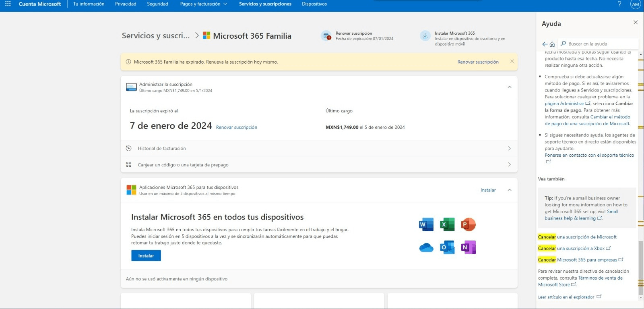The image size is (644, 309).
Task: Click the search magnifier in help
Action: (x=563, y=44)
